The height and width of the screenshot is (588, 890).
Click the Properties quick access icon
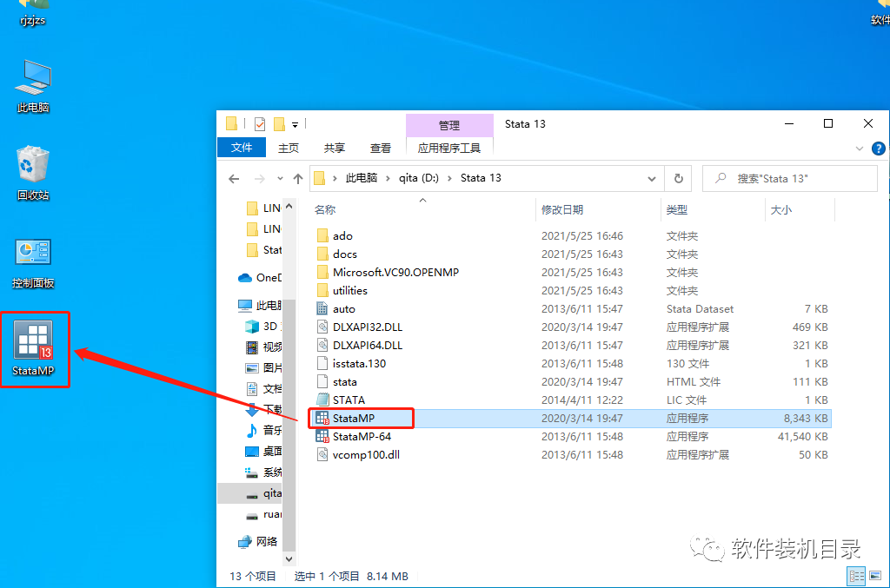click(x=260, y=123)
